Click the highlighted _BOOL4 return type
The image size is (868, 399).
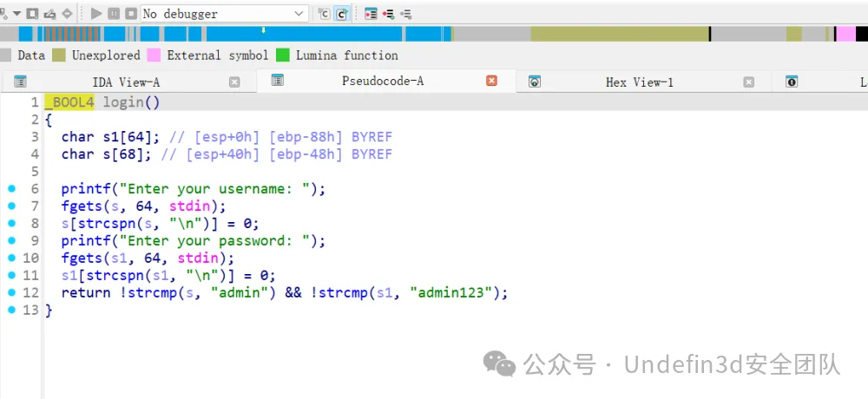(x=69, y=102)
